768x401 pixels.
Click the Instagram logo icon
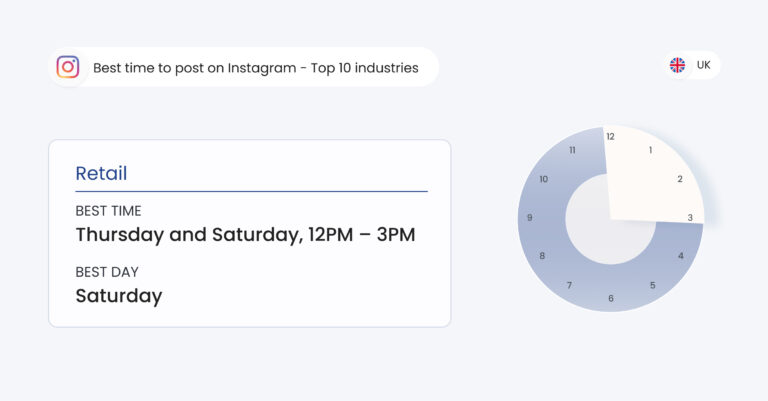(68, 67)
